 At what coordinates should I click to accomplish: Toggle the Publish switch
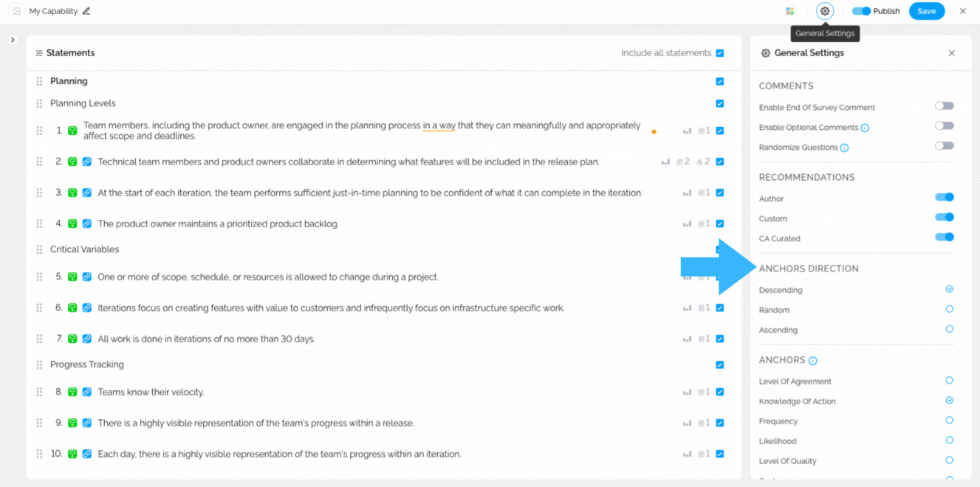point(861,11)
